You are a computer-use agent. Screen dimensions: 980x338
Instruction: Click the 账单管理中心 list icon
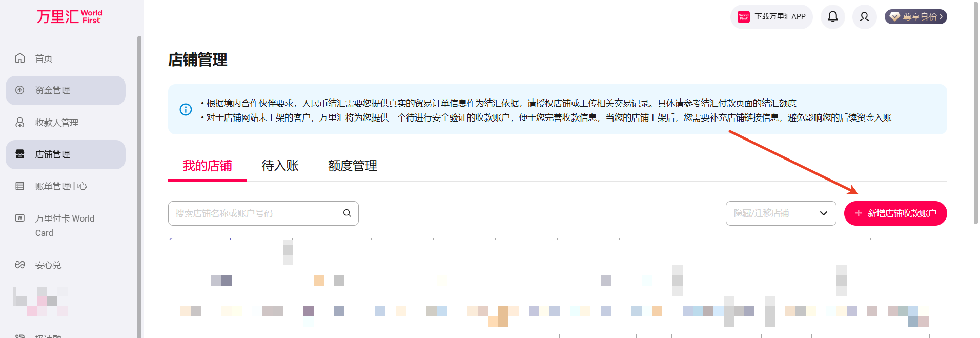click(x=20, y=186)
